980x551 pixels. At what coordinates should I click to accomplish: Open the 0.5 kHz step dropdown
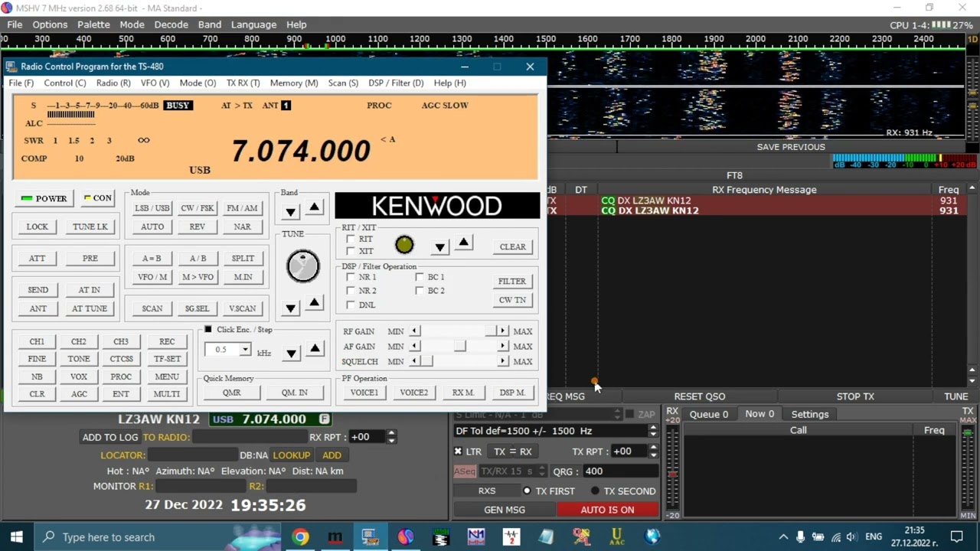click(245, 350)
